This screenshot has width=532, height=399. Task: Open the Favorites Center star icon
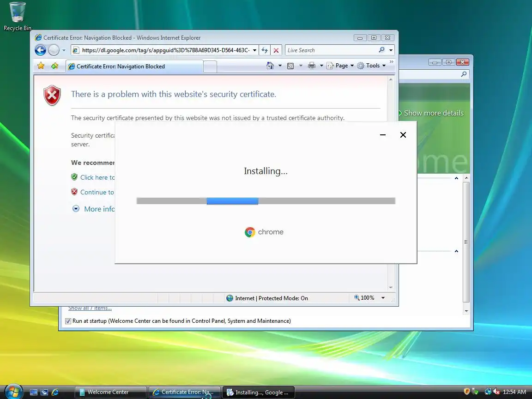point(41,66)
